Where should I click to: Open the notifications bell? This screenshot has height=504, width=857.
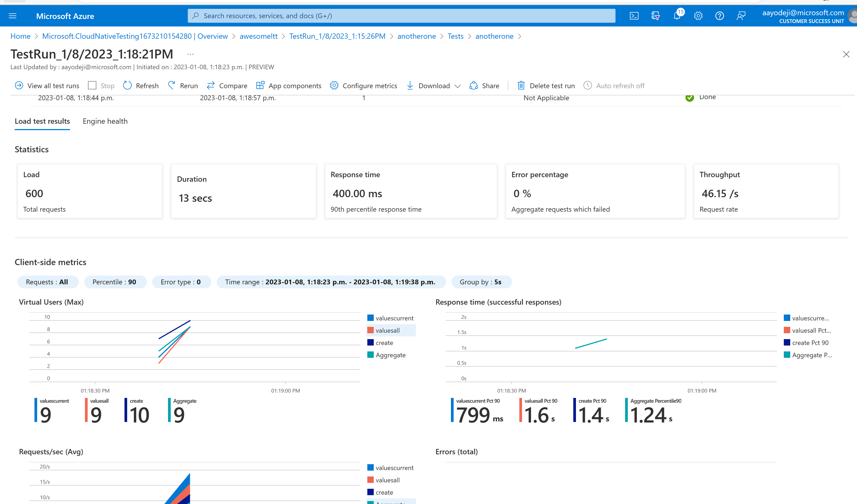677,16
